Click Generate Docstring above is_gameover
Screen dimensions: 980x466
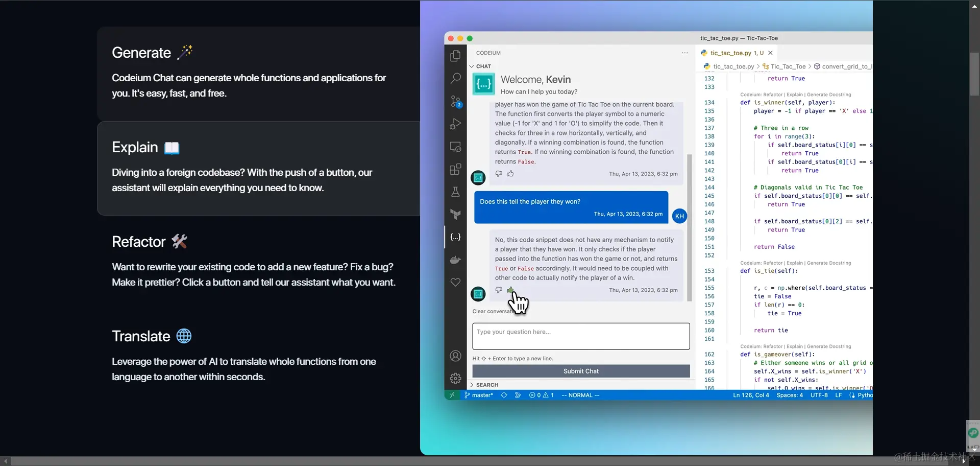tap(829, 346)
